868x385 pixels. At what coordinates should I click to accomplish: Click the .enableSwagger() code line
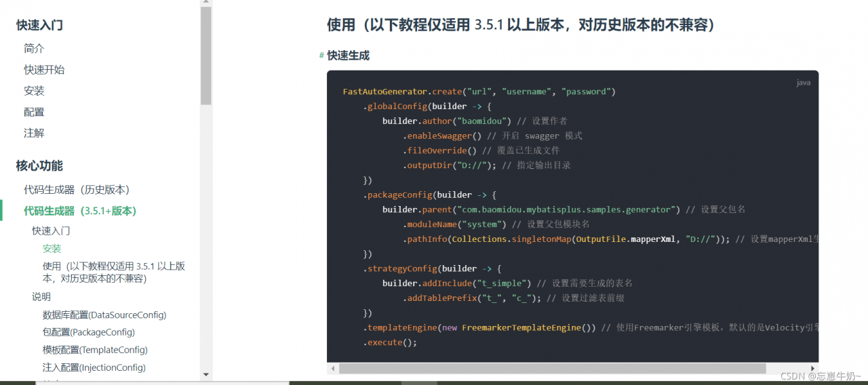(x=492, y=136)
